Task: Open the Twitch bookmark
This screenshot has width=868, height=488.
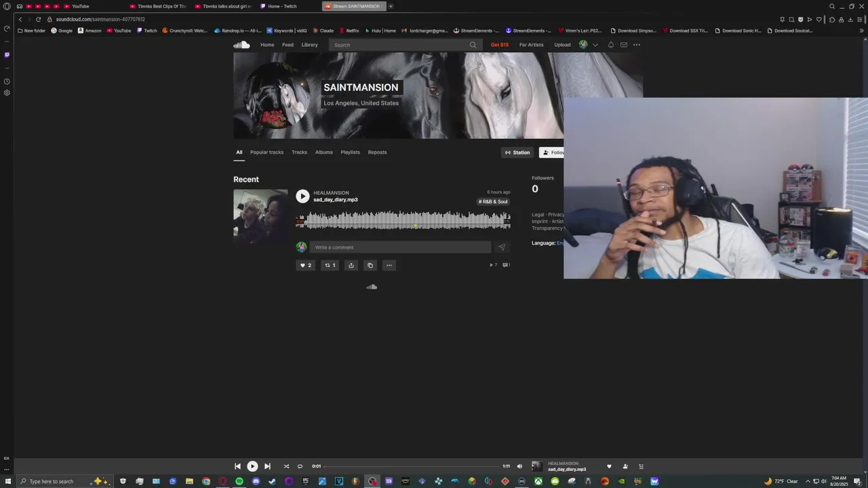Action: click(146, 30)
